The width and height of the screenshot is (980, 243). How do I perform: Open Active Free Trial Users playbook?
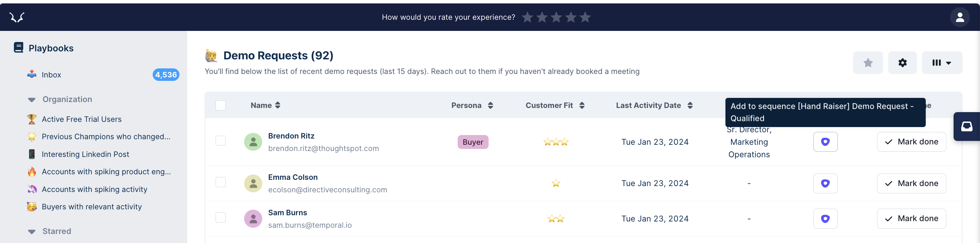coord(81,119)
